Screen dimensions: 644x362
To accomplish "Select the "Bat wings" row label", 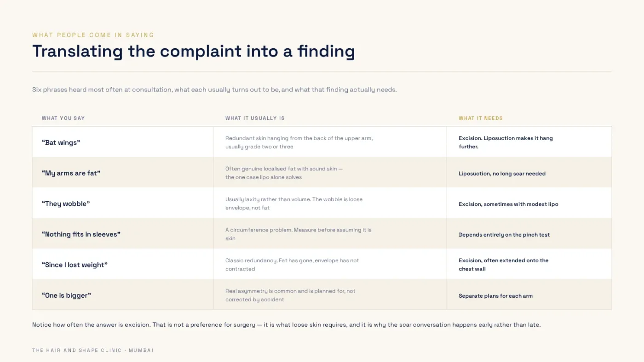I will (61, 142).
